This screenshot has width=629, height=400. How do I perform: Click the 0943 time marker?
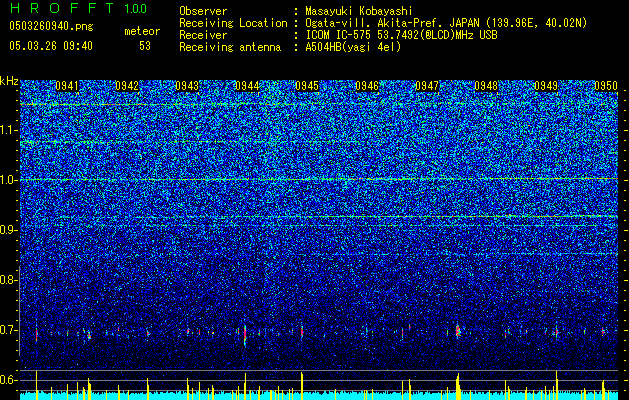(x=187, y=86)
